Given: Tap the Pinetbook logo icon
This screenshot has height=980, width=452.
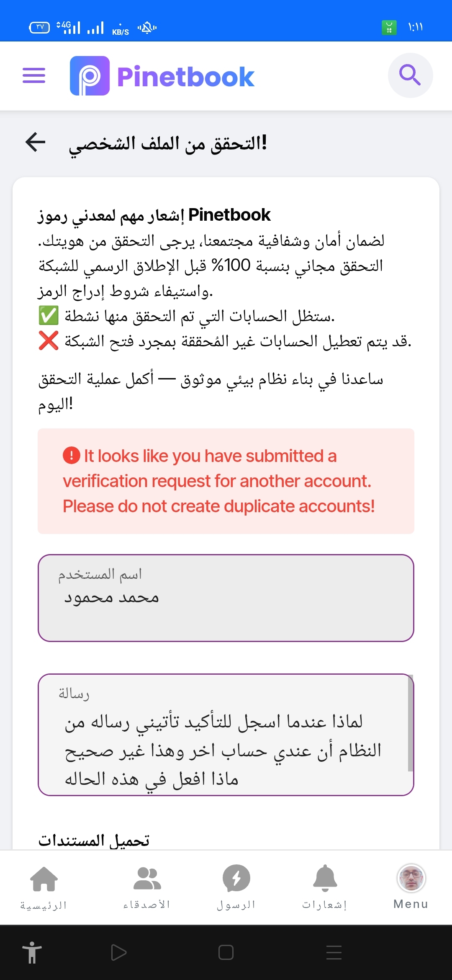Looking at the screenshot, I should [90, 76].
